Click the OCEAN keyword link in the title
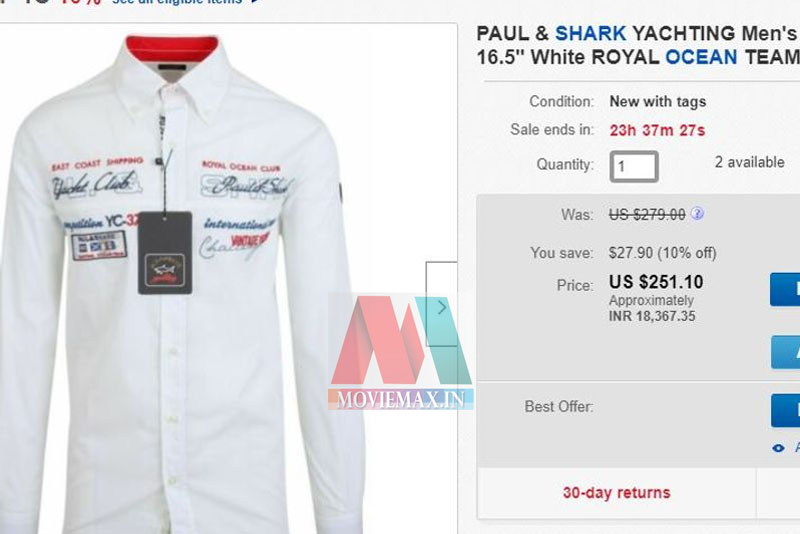The image size is (800, 534). pos(701,57)
